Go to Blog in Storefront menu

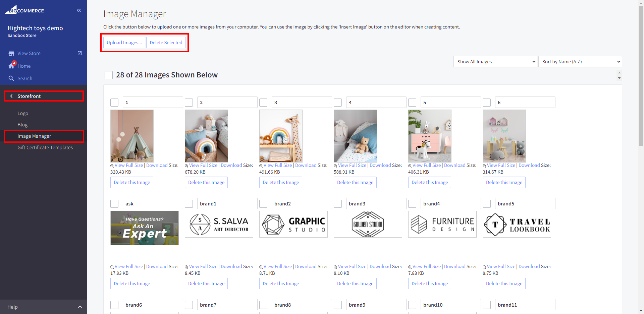[x=22, y=125]
